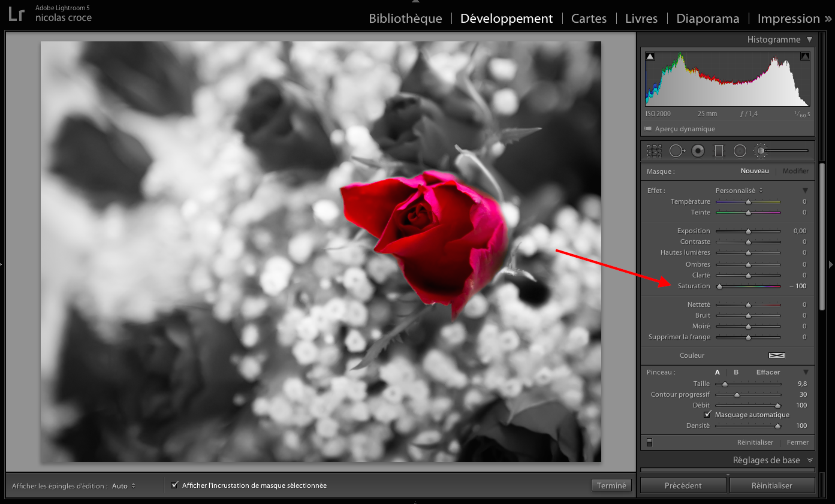
Task: Open the Bibliothèque module
Action: click(405, 19)
